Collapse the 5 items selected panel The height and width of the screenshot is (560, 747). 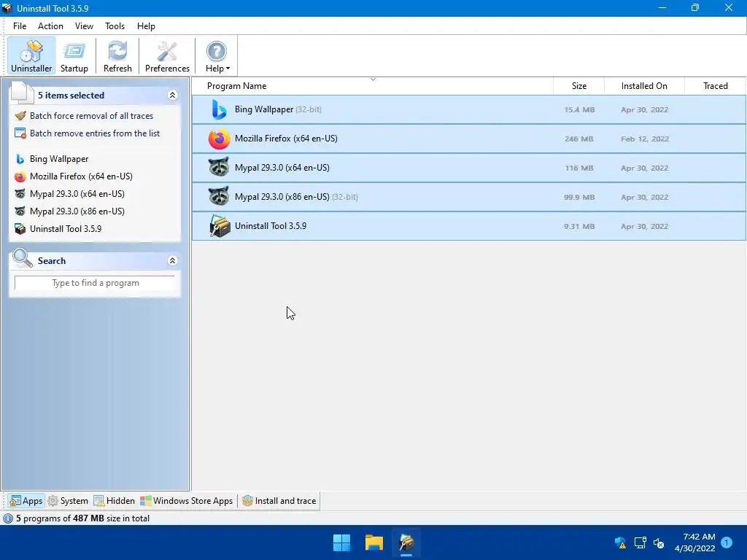tap(172, 96)
